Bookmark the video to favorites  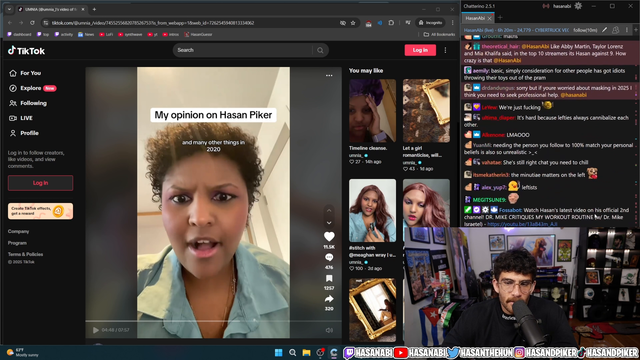click(329, 278)
